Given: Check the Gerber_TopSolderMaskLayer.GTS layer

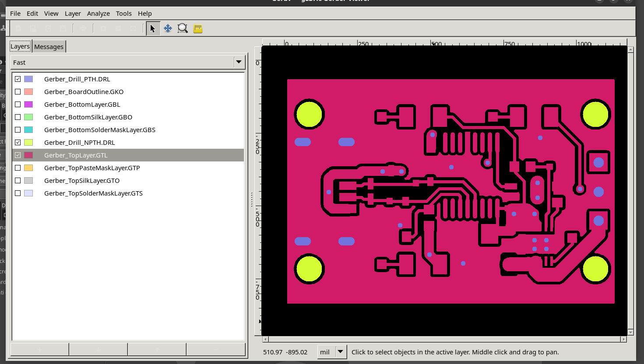Looking at the screenshot, I should [18, 193].
